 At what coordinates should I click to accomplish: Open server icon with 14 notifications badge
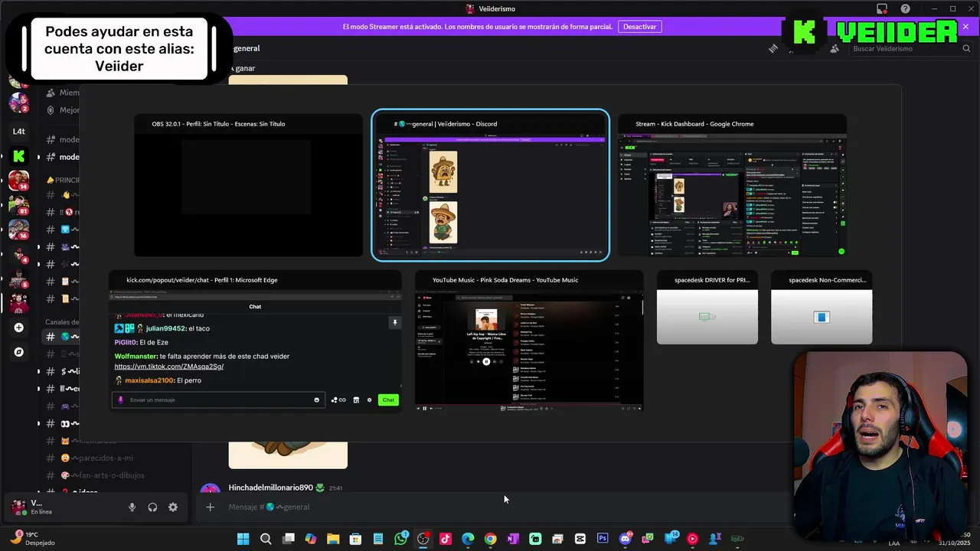click(19, 181)
